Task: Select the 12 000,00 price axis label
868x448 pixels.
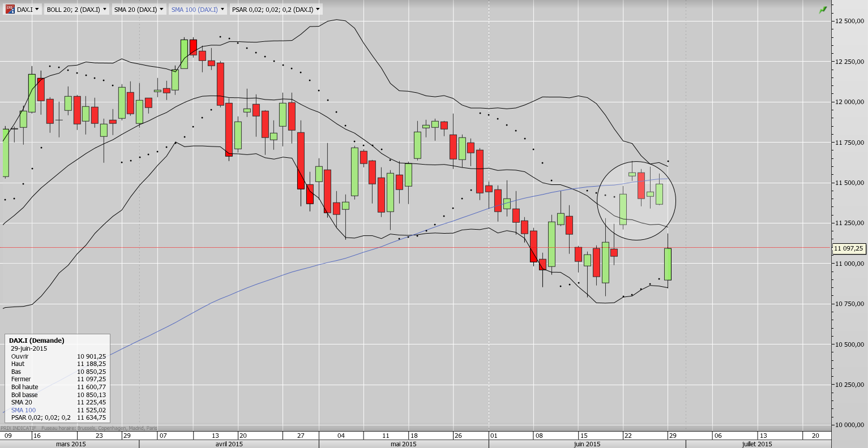Action: [850, 102]
